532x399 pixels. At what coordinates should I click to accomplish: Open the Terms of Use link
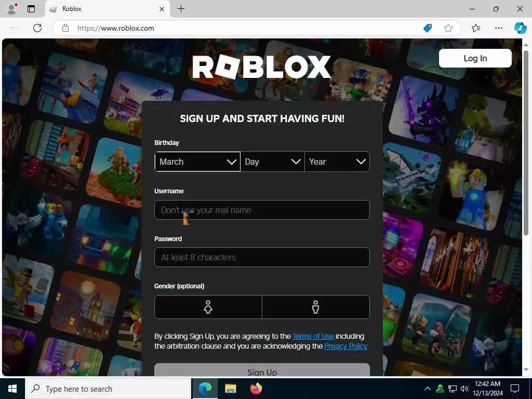tap(313, 336)
